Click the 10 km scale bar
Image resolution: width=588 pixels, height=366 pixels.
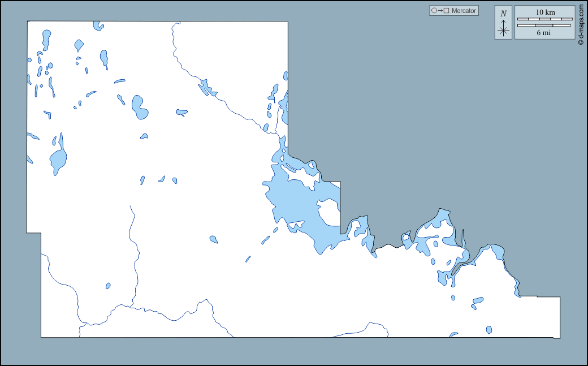tap(545, 19)
